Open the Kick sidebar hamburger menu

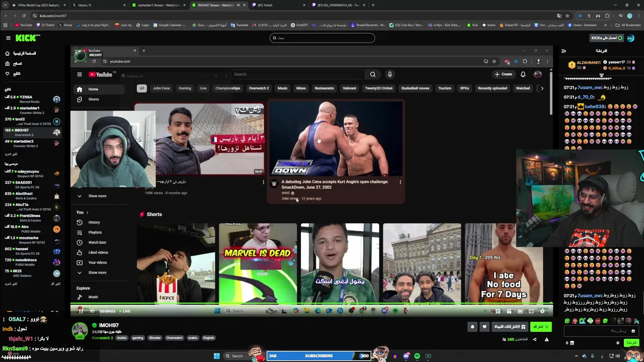point(8,38)
